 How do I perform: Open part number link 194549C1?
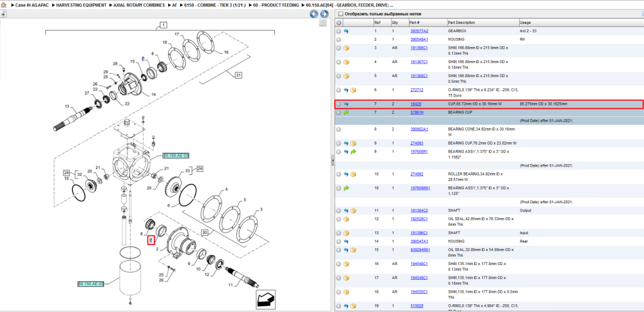[419, 278]
